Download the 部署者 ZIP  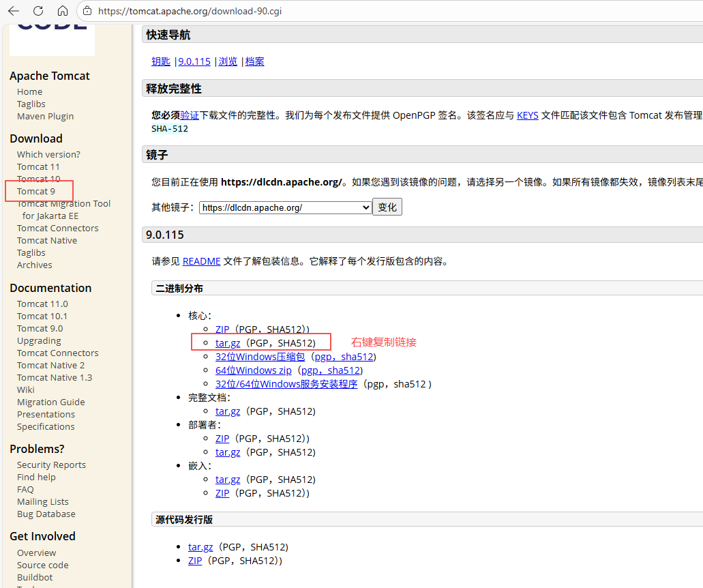pyautogui.click(x=222, y=439)
